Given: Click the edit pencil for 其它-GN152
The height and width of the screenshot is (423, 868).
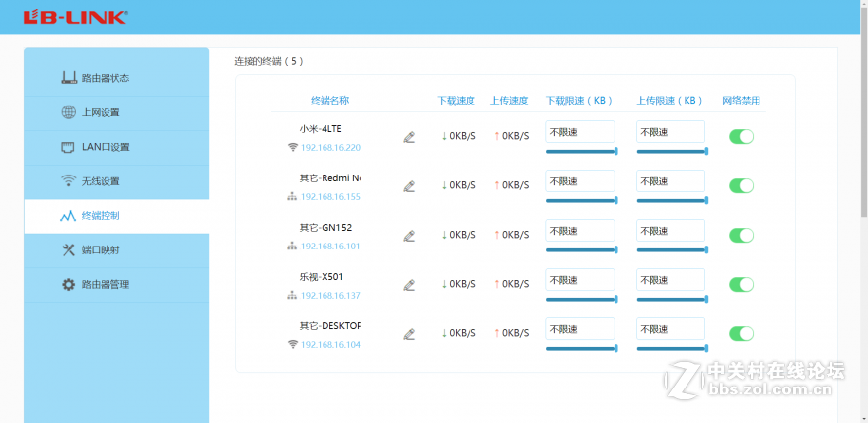Looking at the screenshot, I should pyautogui.click(x=409, y=236).
